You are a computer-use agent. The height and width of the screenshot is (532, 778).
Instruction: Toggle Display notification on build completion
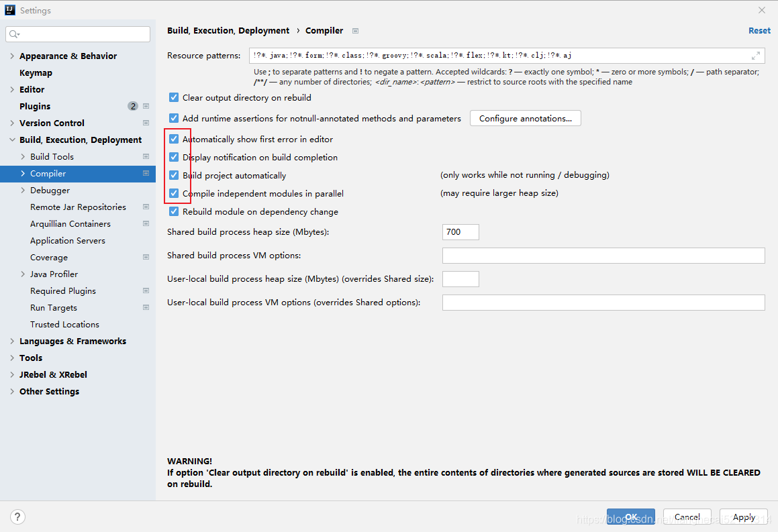point(174,157)
